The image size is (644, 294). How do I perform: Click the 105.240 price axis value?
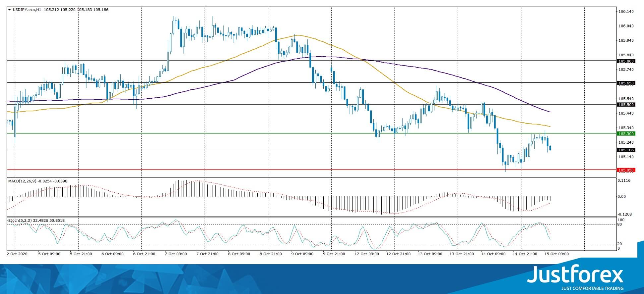pos(626,142)
